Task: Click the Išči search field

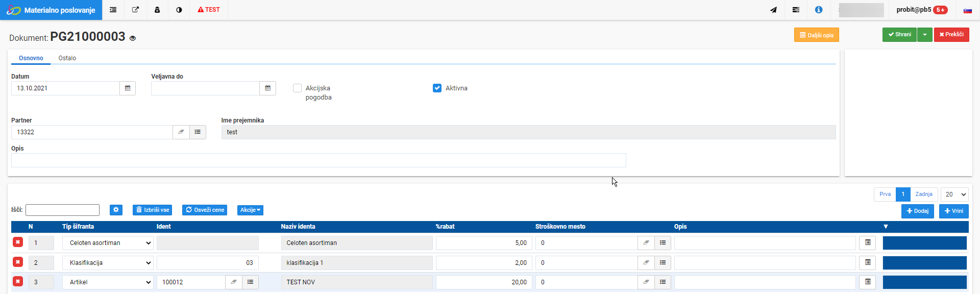Action: [x=62, y=210]
